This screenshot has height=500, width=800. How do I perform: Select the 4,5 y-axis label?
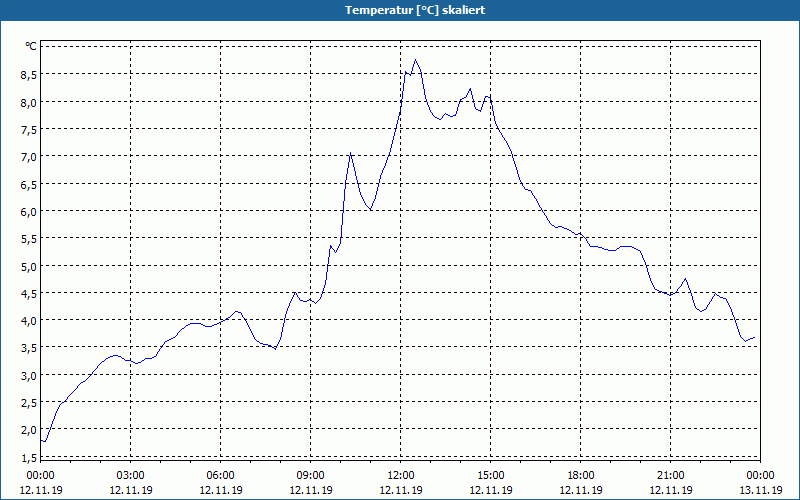click(30, 293)
